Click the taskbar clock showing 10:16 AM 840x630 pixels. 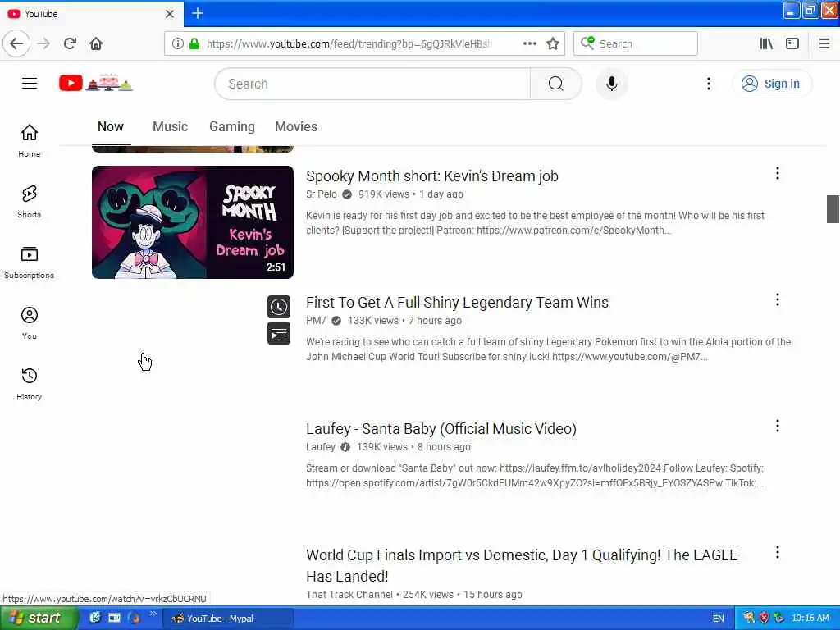(810, 619)
